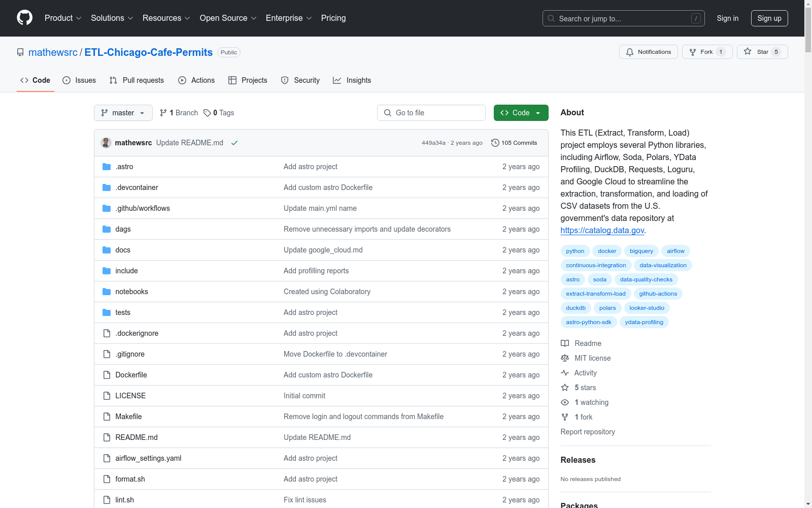Click the Makefile file icon

pos(107,417)
